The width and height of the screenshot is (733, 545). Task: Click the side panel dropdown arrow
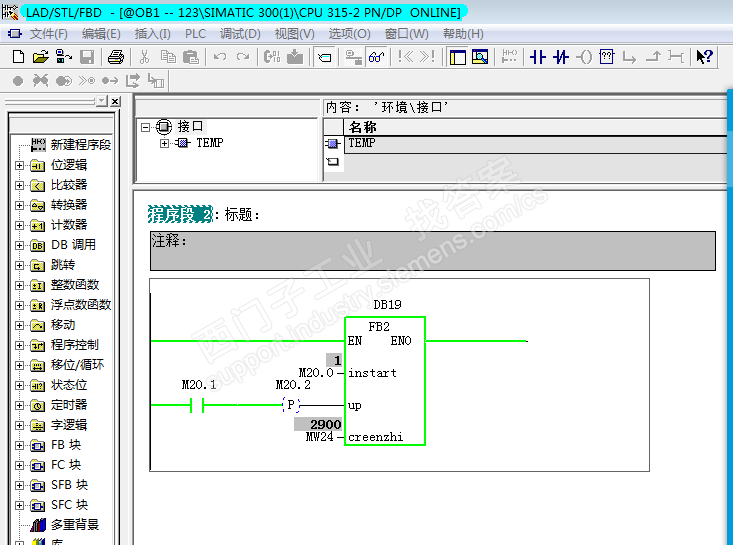101,101
